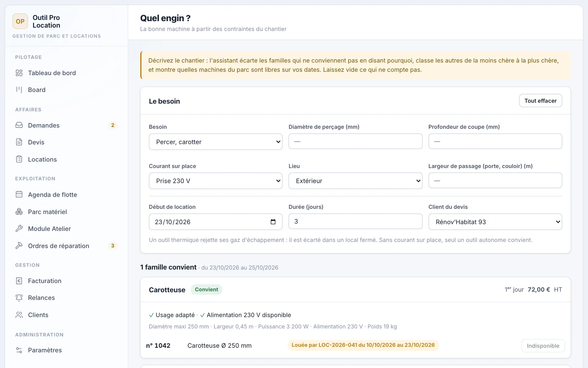Viewport: 588px width, 368px height.
Task: Click the Profondeur de coupe field
Action: tap(495, 141)
